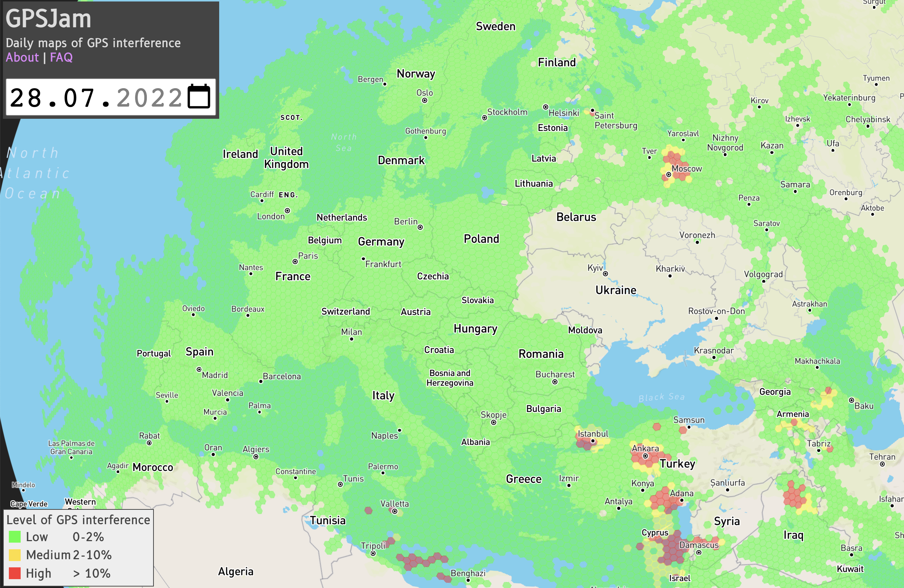Click the Kharkiv city label

[x=670, y=269]
